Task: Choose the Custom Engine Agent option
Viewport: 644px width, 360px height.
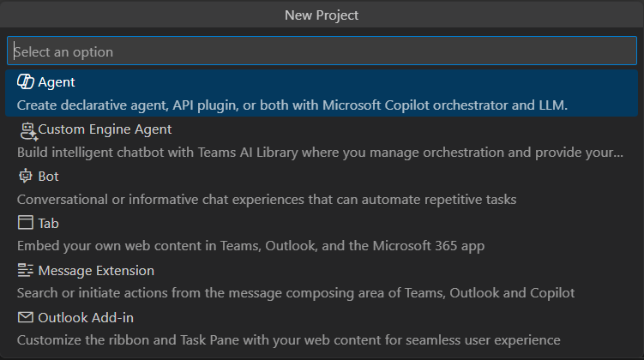Action: coord(105,129)
